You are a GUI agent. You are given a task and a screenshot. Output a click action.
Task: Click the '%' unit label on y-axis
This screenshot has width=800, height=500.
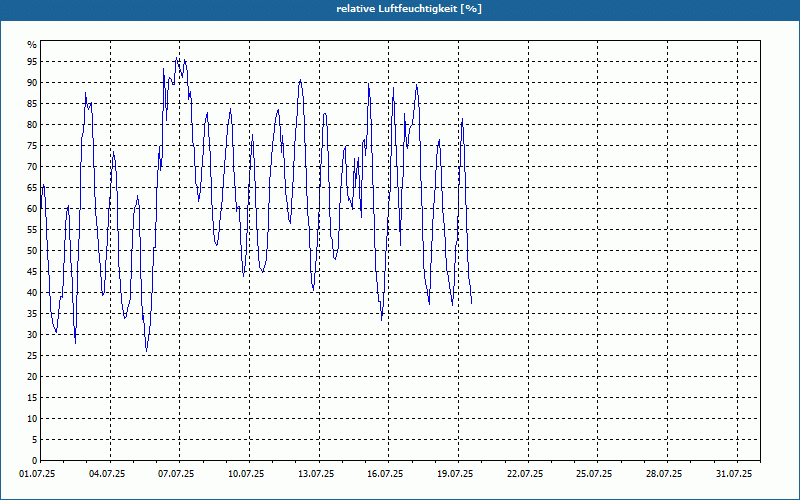pyautogui.click(x=32, y=45)
